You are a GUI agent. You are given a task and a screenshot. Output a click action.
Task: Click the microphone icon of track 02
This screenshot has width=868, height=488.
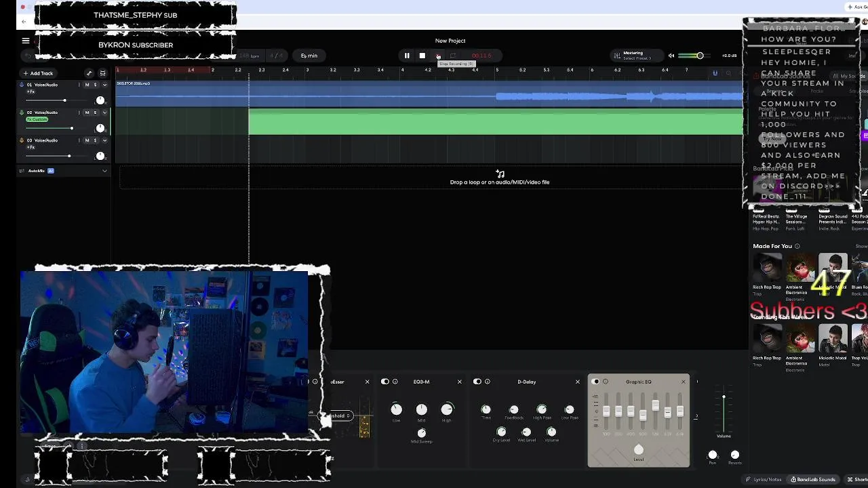pyautogui.click(x=21, y=113)
